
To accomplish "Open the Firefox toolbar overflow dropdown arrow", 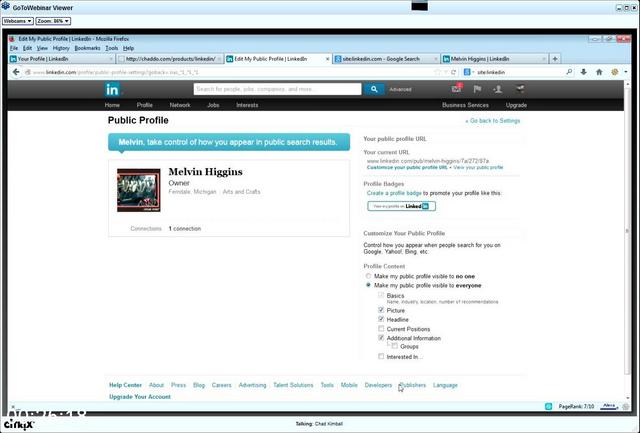I will tap(626, 72).
